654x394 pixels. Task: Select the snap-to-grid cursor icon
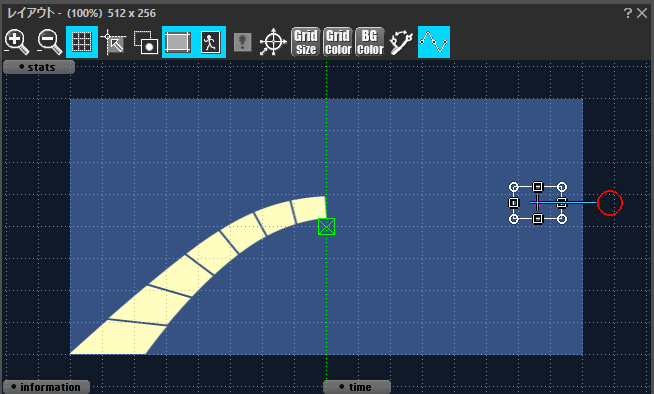coord(114,42)
